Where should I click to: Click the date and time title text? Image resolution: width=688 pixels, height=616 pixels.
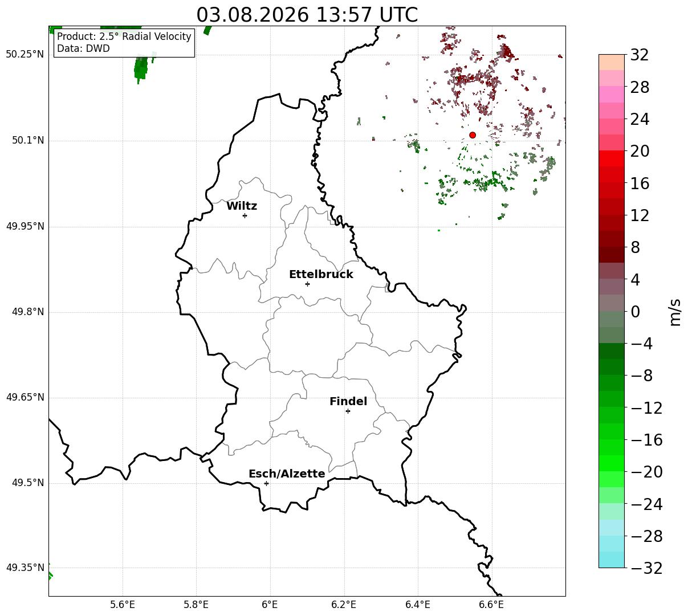307,15
